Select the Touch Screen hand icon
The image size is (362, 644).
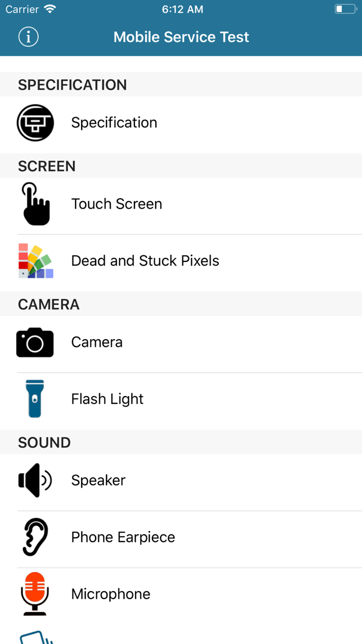coord(35,204)
